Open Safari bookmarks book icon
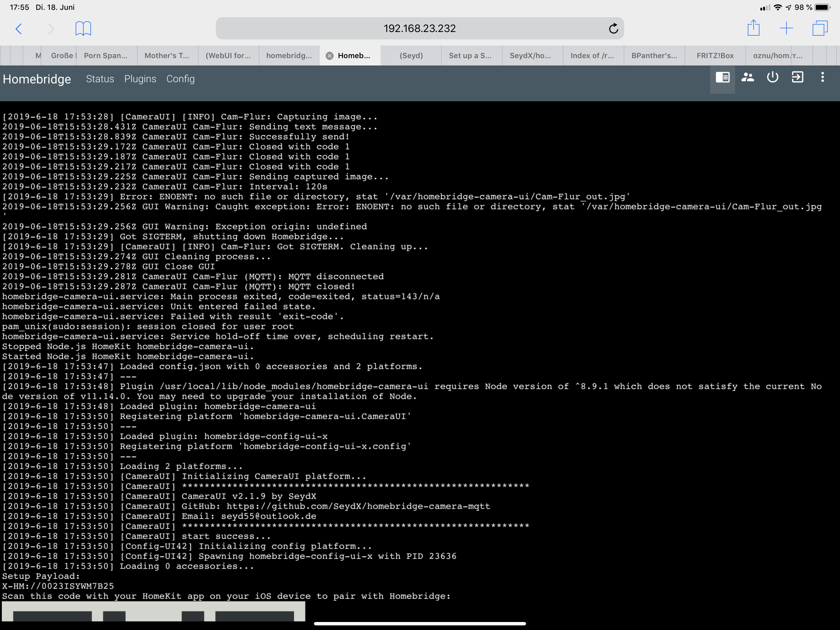 [x=83, y=29]
